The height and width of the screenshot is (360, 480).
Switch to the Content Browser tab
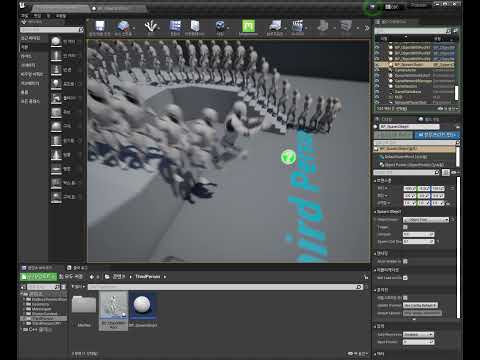point(37,268)
